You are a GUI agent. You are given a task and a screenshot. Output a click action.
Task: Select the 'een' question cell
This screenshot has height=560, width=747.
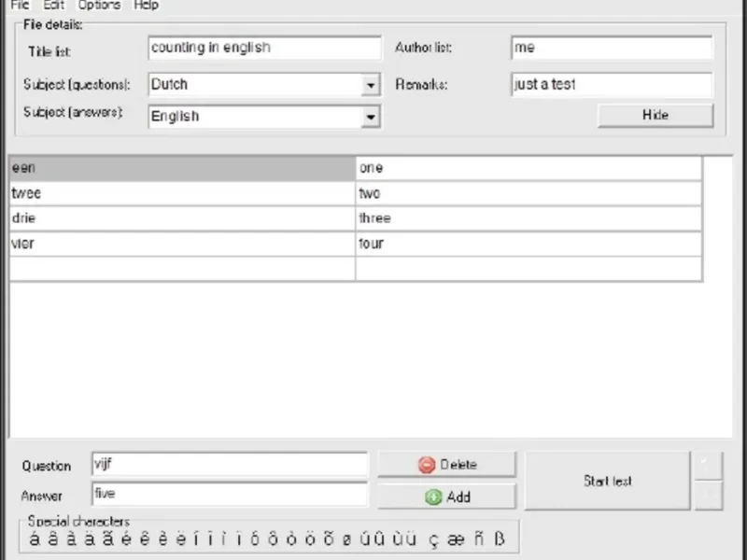pyautogui.click(x=182, y=168)
